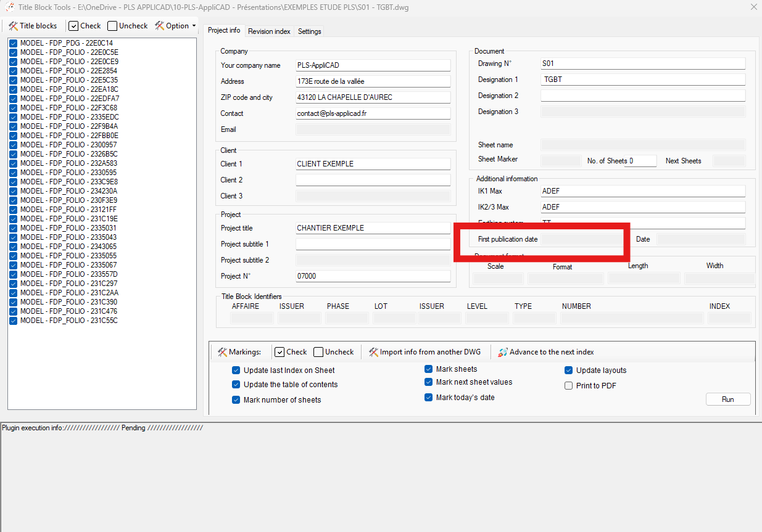The width and height of the screenshot is (762, 532).
Task: Open the Settings tab
Action: (309, 31)
